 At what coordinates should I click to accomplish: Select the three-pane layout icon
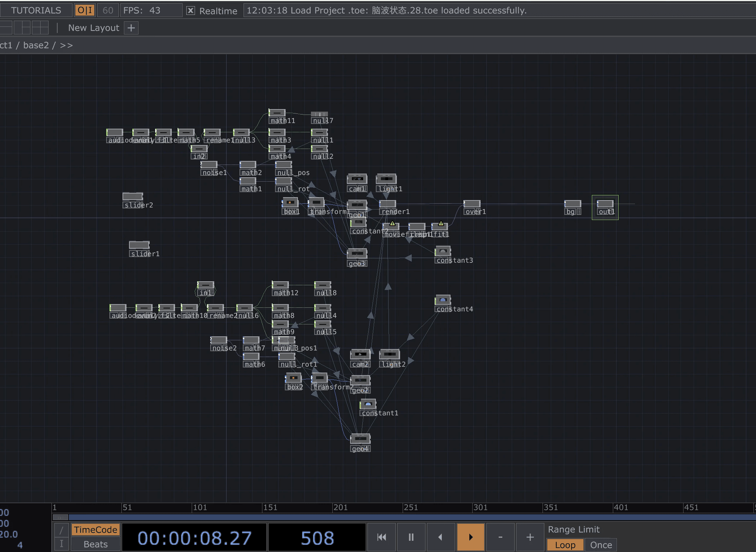[x=22, y=28]
